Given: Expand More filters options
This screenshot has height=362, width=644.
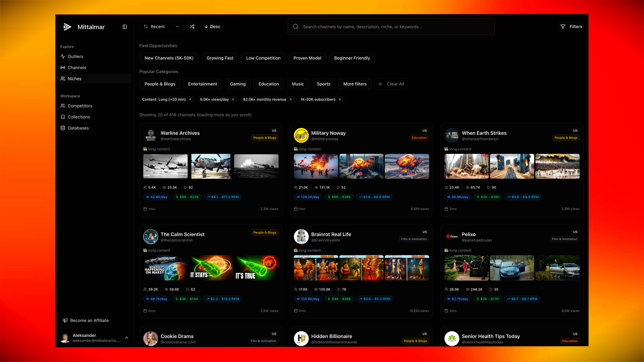Looking at the screenshot, I should click(x=355, y=84).
